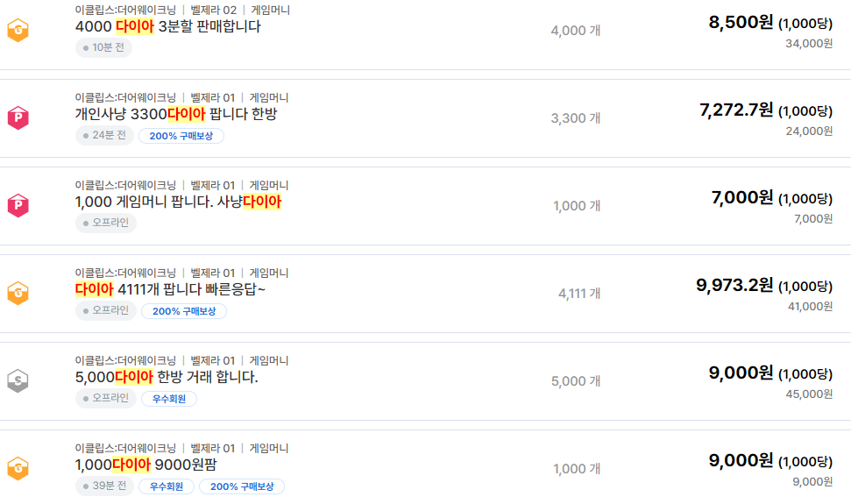Click 200% 구매보상 tag on 4111개 listing
Viewport: 851px width, 504px height.
click(184, 311)
